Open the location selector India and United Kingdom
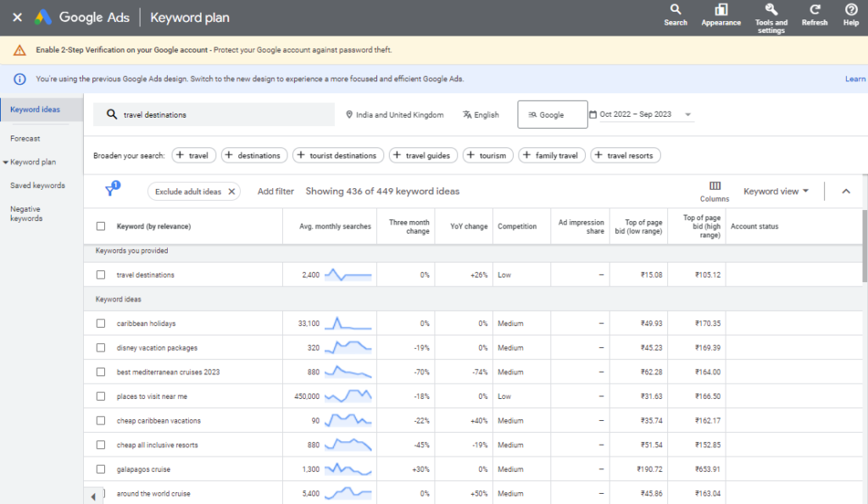Image resolution: width=868 pixels, height=504 pixels. 394,114
